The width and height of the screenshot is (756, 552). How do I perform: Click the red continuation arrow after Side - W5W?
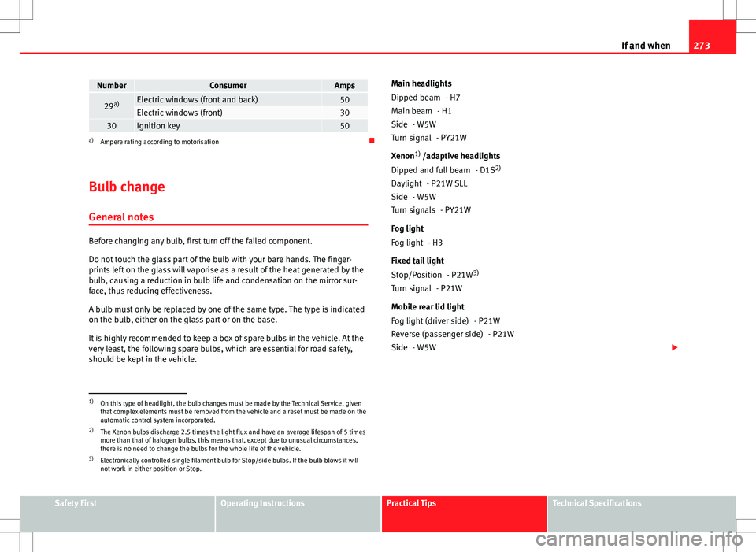(x=675, y=347)
